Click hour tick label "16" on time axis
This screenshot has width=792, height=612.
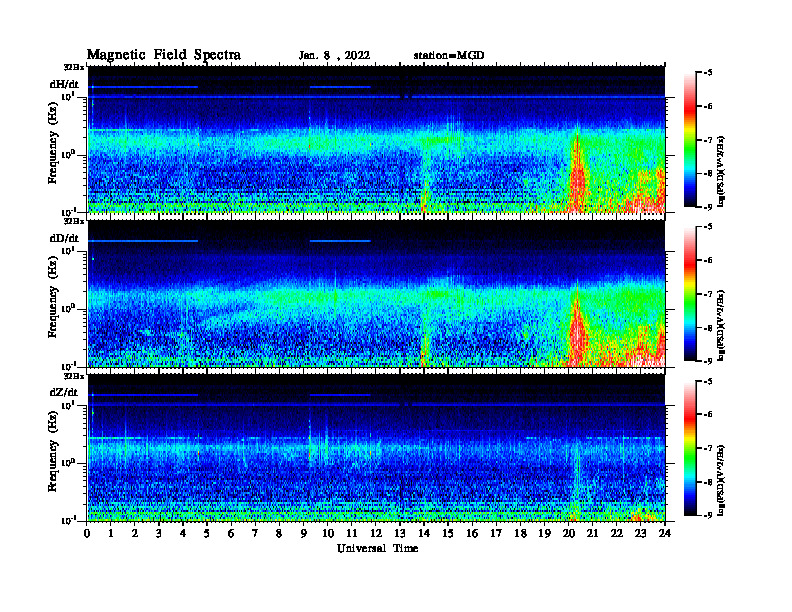(472, 533)
